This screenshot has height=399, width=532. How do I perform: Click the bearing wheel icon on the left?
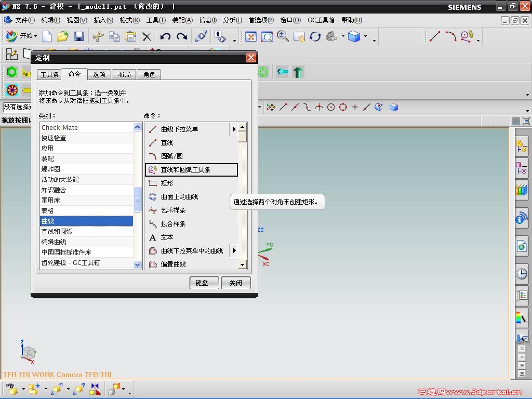[x=12, y=90]
